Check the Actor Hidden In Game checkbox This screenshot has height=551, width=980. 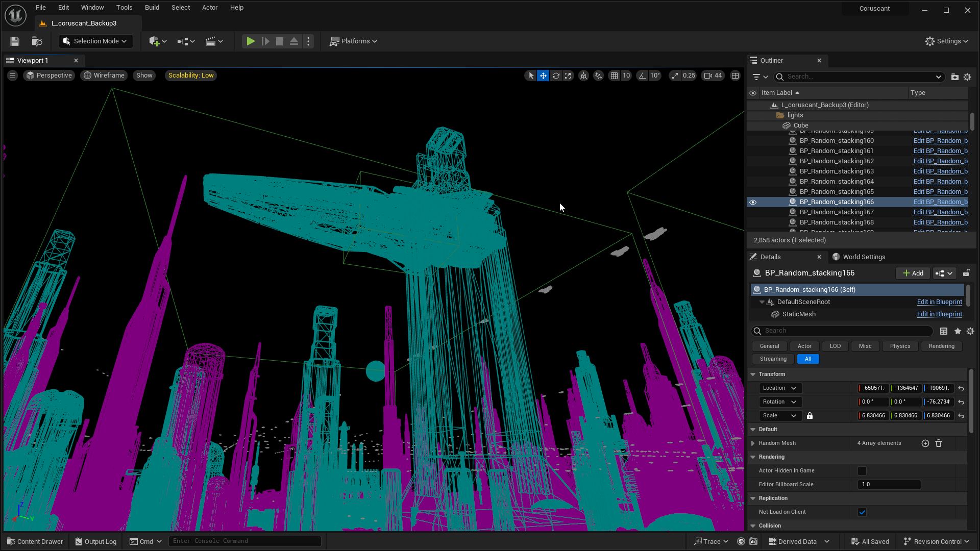coord(862,471)
